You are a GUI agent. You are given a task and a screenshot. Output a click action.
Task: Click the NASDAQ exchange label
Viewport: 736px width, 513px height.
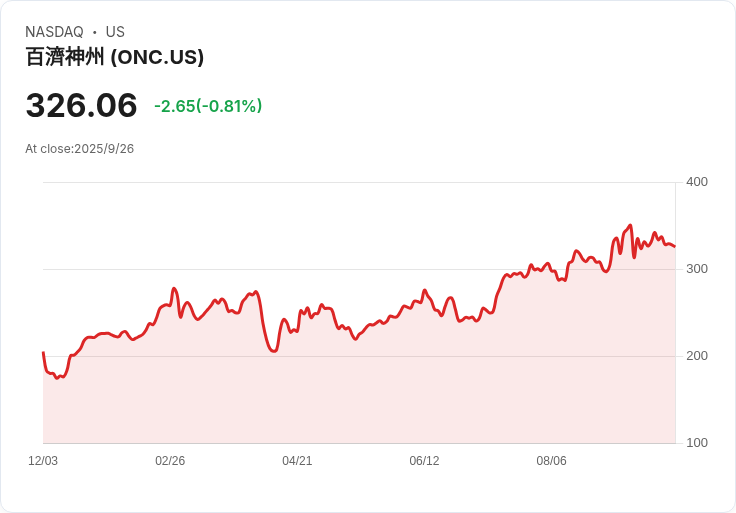pos(54,32)
